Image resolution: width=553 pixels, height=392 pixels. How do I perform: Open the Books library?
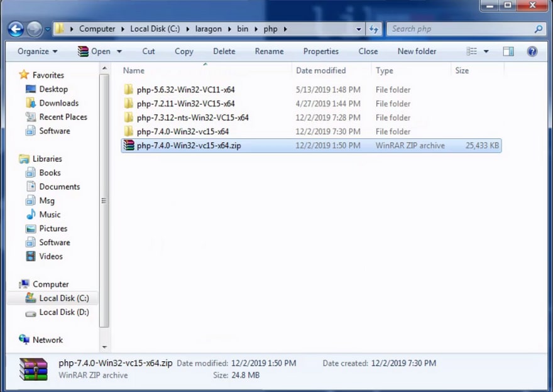pos(50,173)
